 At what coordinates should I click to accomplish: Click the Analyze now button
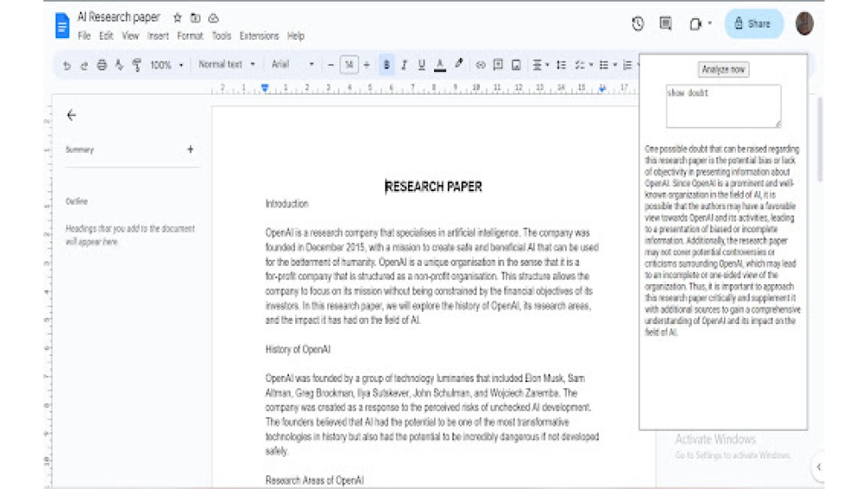(x=723, y=69)
